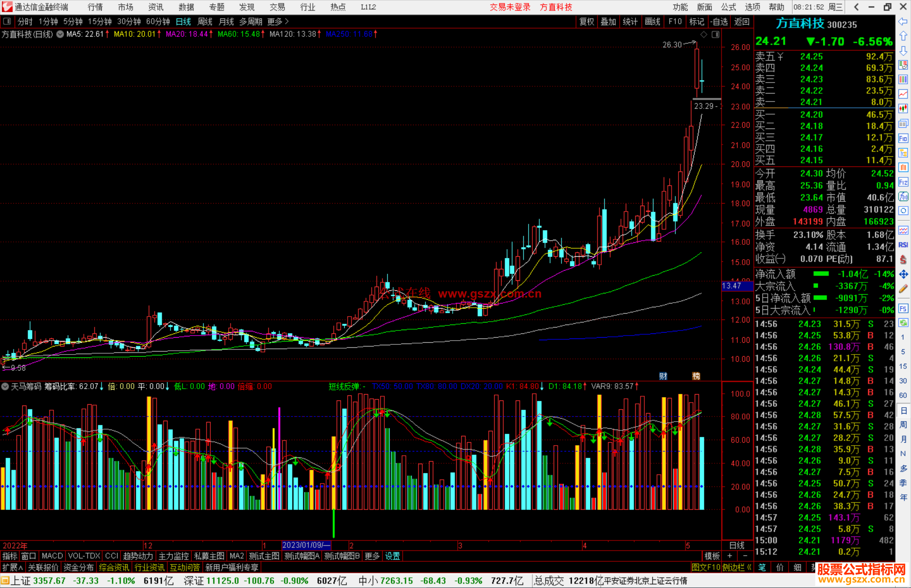This screenshot has height=588, width=911.
Task: Toggle 日线 period view
Action: pos(183,21)
